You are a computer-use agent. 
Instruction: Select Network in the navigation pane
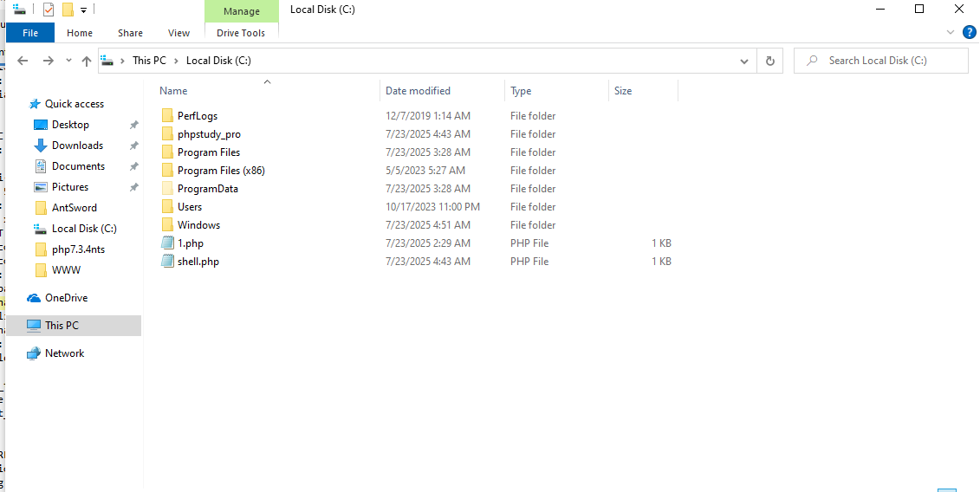pyautogui.click(x=64, y=353)
